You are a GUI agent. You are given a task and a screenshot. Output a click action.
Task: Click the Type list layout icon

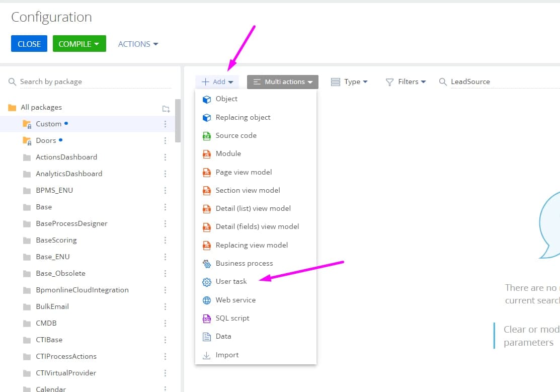336,82
